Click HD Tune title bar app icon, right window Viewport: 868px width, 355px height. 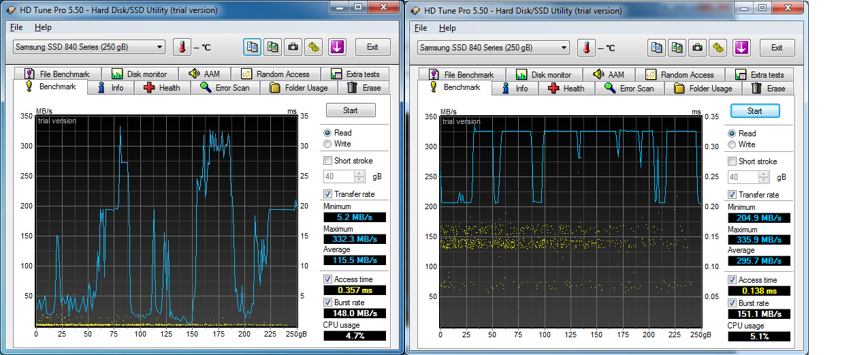coord(415,10)
